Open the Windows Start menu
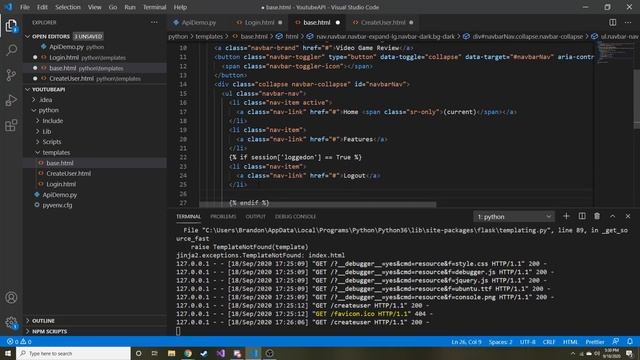Viewport: 640px width, 360px height. (x=8, y=353)
